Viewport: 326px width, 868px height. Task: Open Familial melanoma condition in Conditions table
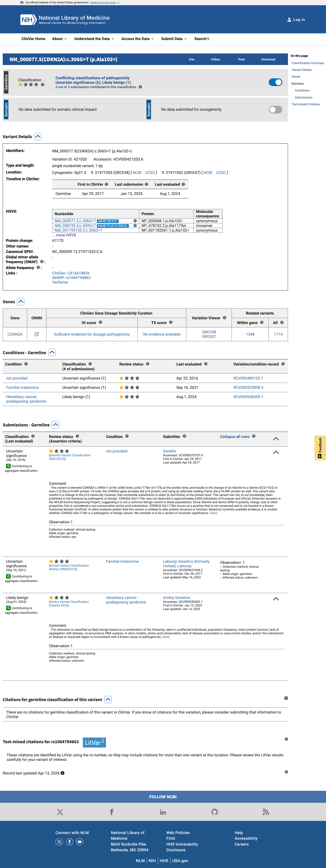pos(22,387)
